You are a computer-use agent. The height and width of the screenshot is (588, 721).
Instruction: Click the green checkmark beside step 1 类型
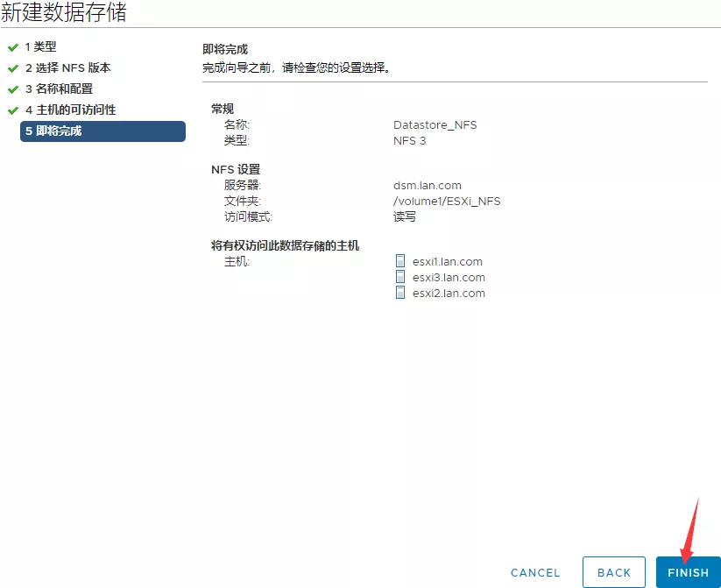click(12, 47)
